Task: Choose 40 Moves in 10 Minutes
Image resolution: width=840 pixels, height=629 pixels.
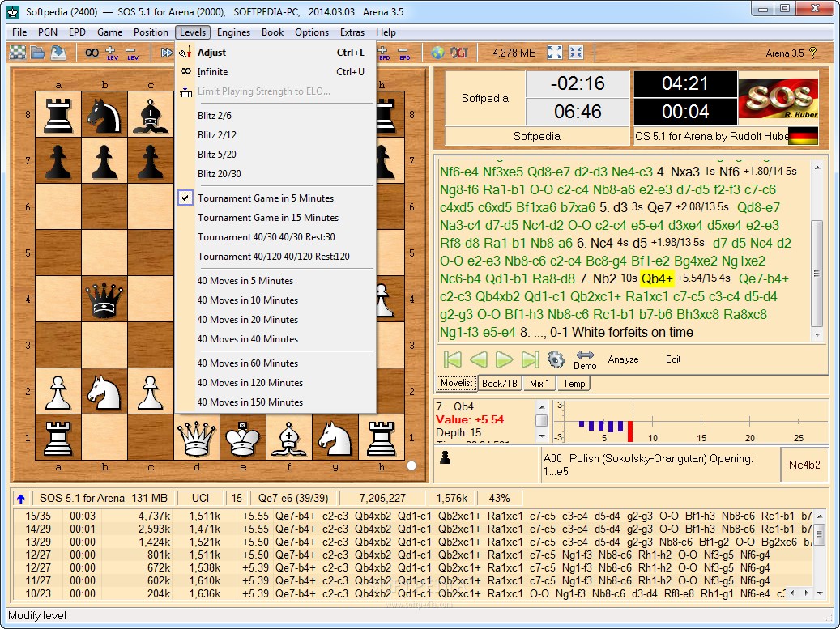Action: 275,300
